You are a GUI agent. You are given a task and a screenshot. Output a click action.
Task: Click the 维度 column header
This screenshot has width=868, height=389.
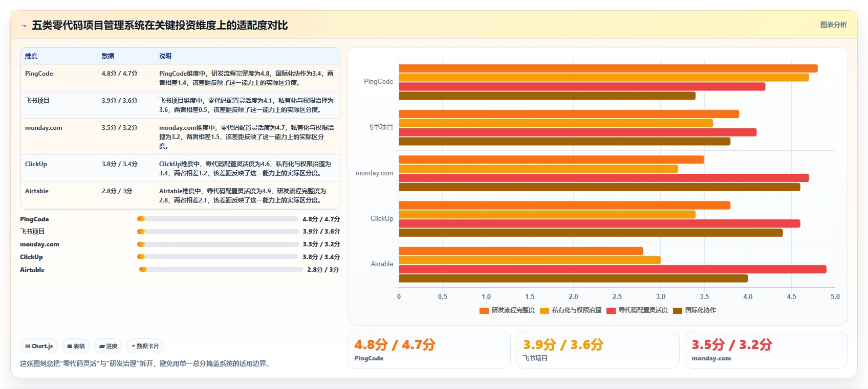pyautogui.click(x=31, y=56)
